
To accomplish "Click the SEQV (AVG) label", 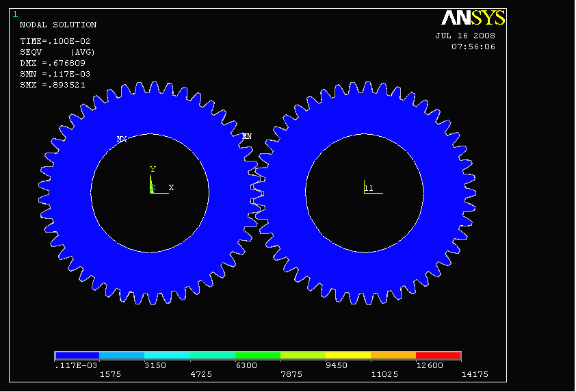I will (57, 52).
